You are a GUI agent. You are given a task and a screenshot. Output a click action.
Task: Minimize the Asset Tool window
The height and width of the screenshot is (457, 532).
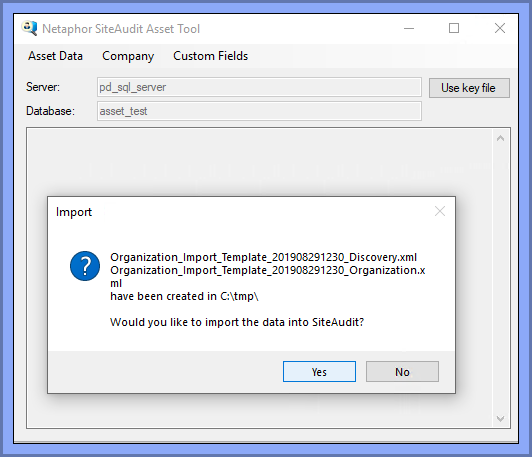[409, 28]
